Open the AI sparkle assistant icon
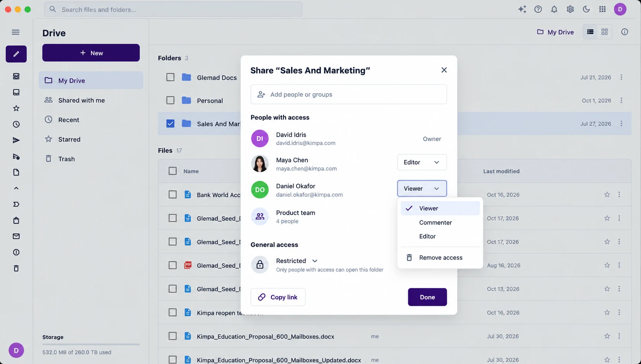 click(522, 9)
